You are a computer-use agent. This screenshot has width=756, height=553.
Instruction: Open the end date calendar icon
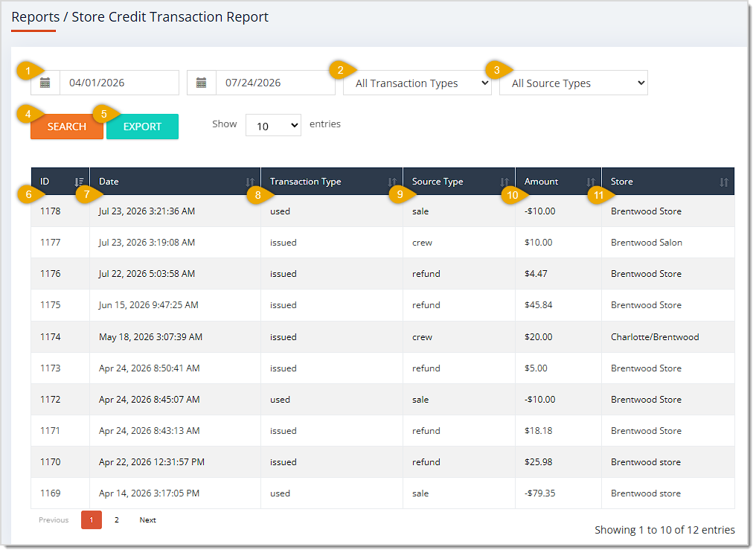click(201, 83)
